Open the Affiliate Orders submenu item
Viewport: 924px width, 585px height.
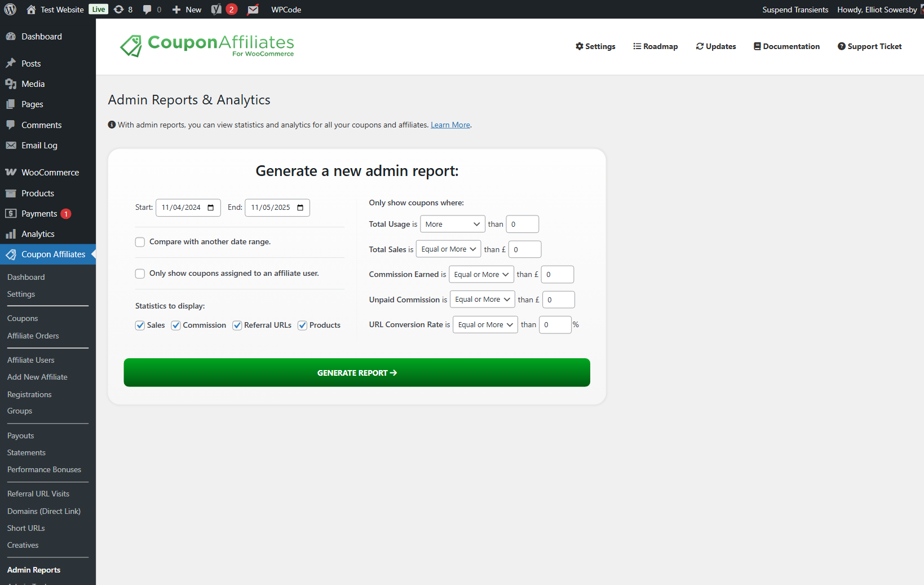tap(33, 336)
